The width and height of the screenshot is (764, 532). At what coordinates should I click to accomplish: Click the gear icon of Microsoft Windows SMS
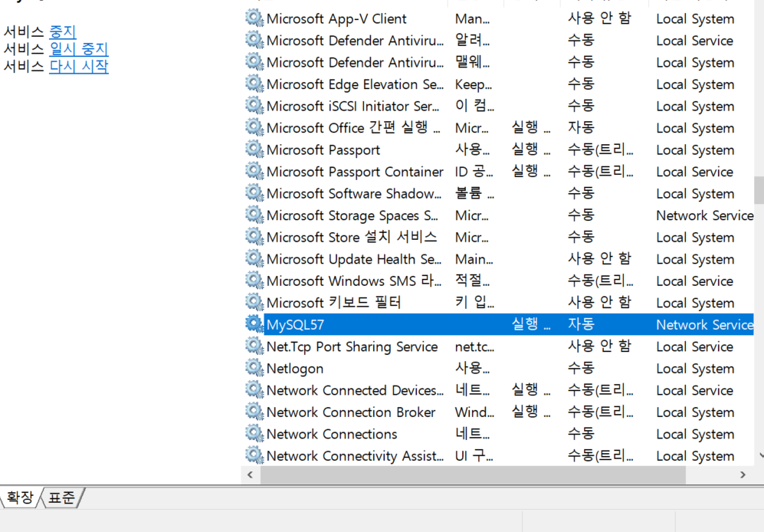pyautogui.click(x=254, y=281)
